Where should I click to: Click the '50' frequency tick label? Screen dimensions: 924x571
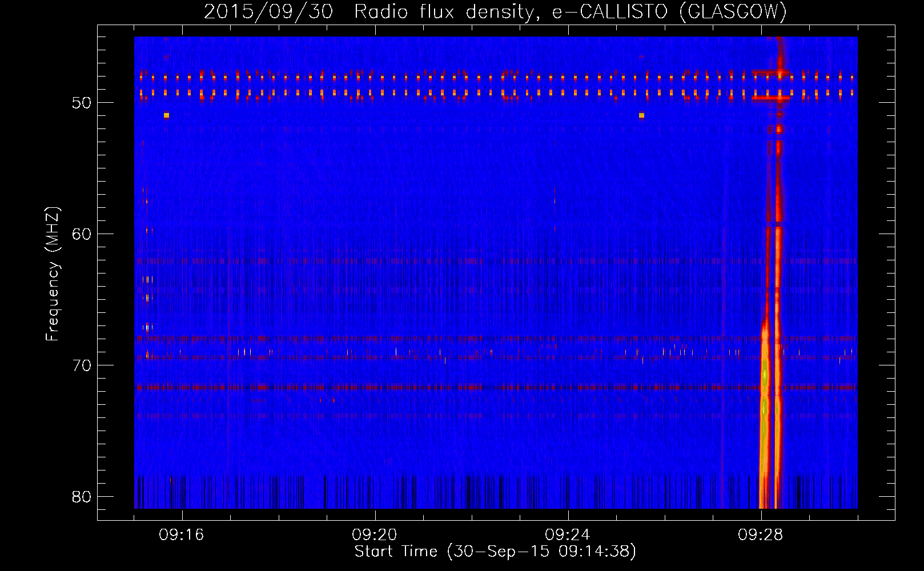[82, 103]
